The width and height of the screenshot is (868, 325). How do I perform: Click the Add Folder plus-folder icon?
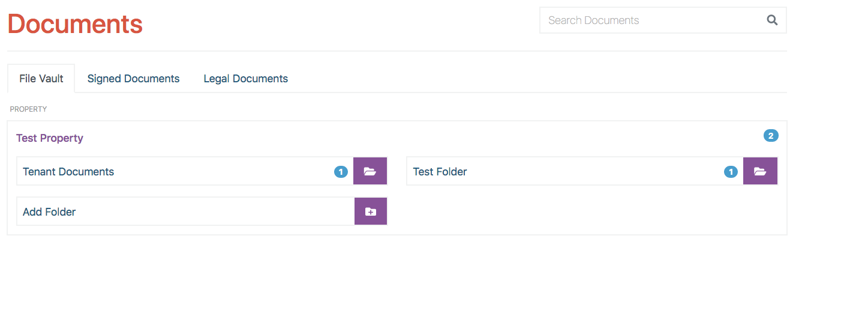tap(371, 211)
